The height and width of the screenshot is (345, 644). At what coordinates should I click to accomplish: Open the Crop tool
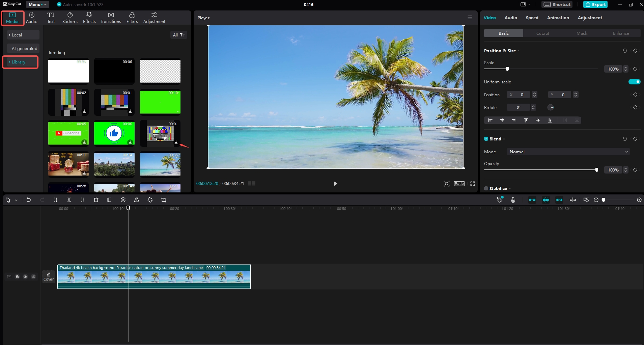click(164, 200)
